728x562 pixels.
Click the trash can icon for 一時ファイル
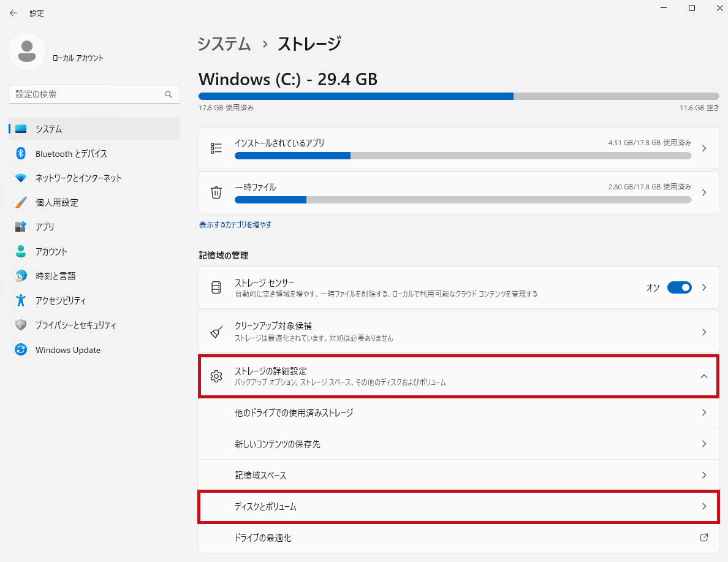[x=216, y=192]
